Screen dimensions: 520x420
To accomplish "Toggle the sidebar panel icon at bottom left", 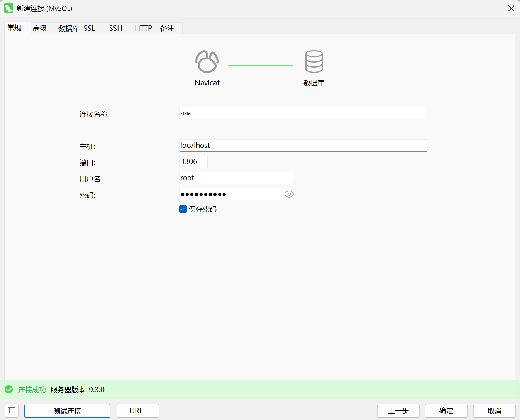I will click(12, 411).
